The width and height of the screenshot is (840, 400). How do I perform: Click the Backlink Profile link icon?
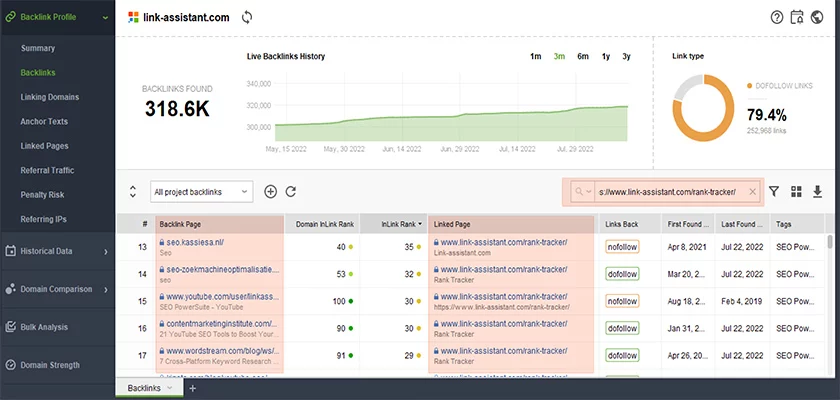pos(9,17)
